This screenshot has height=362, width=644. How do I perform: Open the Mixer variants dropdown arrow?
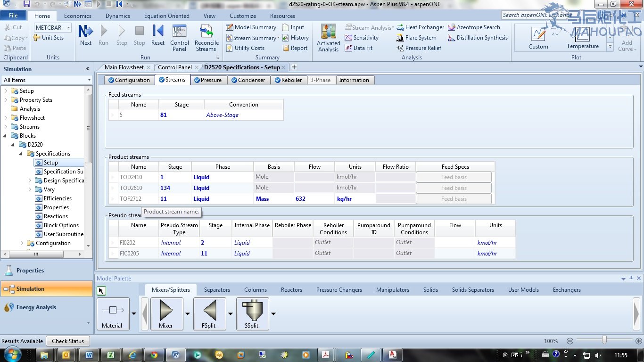(x=188, y=313)
